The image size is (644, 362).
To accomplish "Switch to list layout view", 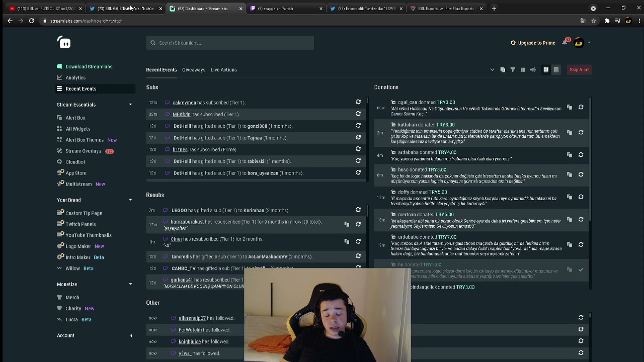I will (556, 70).
